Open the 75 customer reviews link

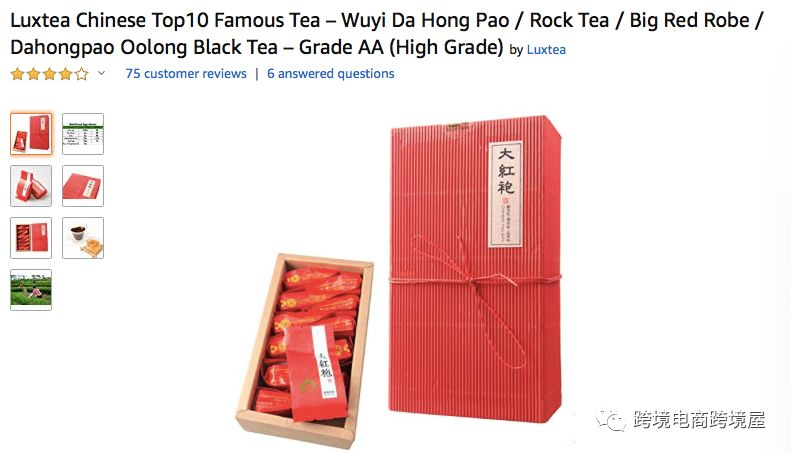click(186, 74)
